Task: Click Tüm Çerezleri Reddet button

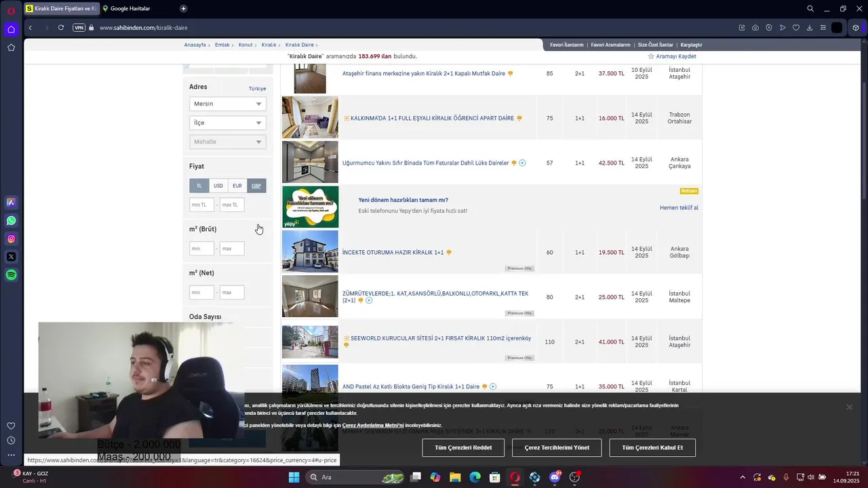Action: click(x=463, y=447)
